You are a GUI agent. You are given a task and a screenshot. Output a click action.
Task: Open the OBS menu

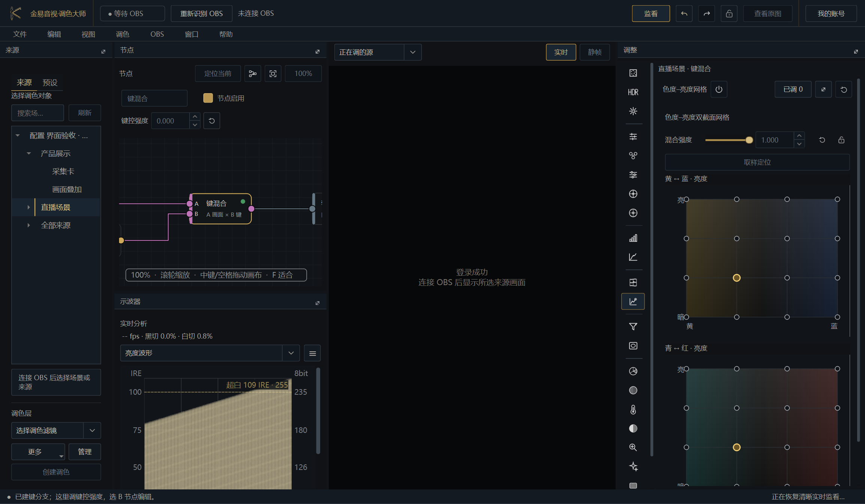tap(157, 34)
